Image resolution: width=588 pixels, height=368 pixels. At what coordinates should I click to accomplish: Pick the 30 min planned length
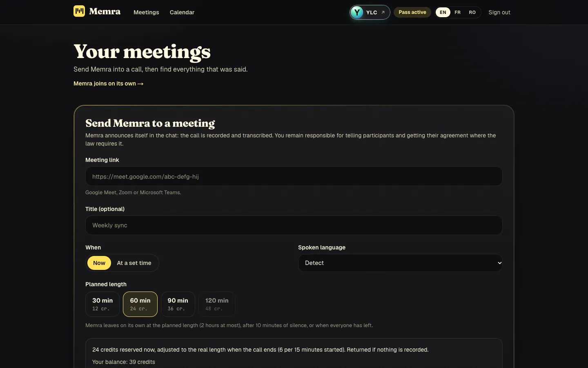pos(102,304)
